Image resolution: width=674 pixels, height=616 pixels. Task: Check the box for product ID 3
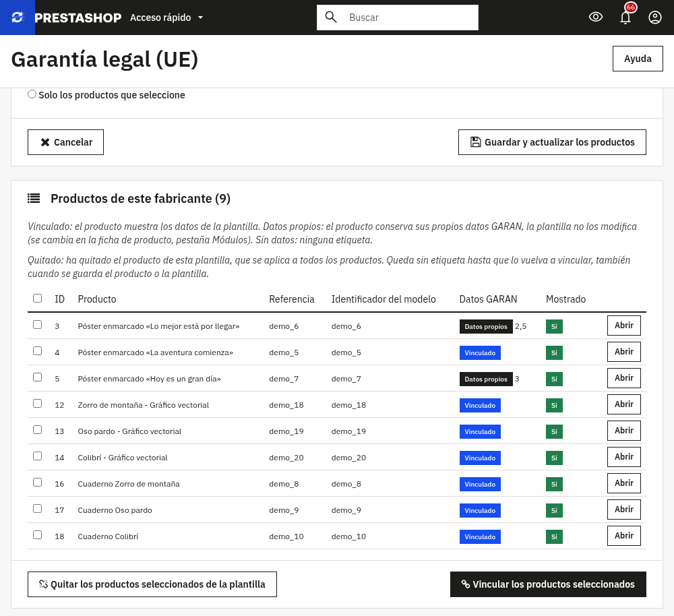[37, 325]
